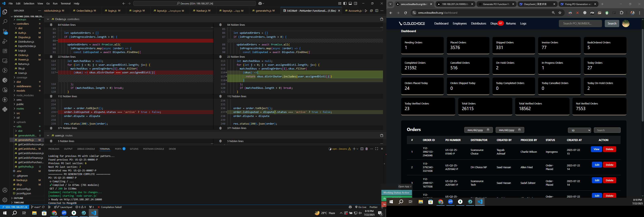Open new terminal launch profile dropdown arrow

357,149
